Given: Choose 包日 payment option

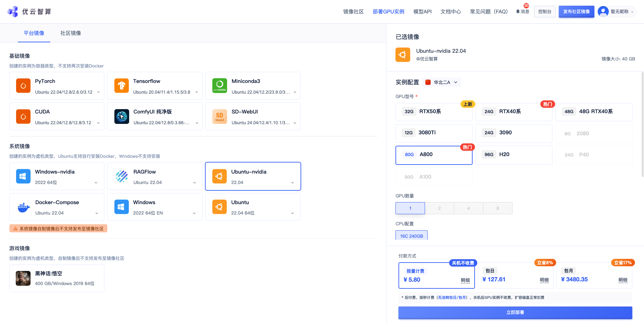Looking at the screenshot, I should click(516, 275).
